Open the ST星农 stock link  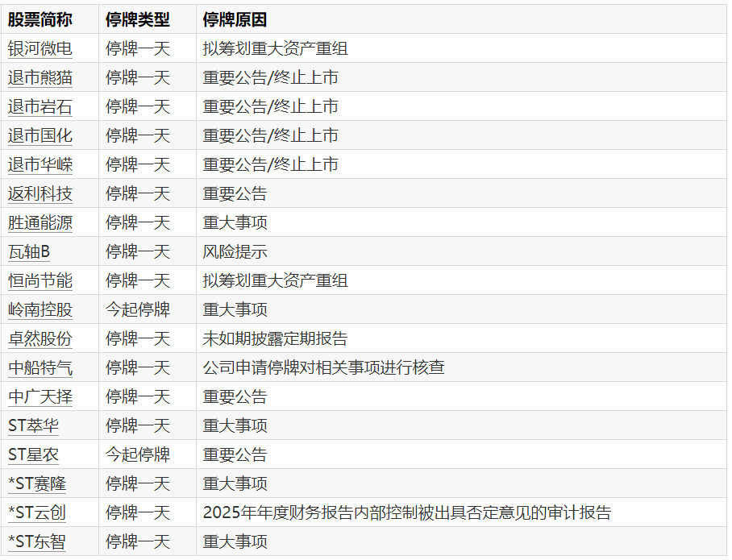34,454
